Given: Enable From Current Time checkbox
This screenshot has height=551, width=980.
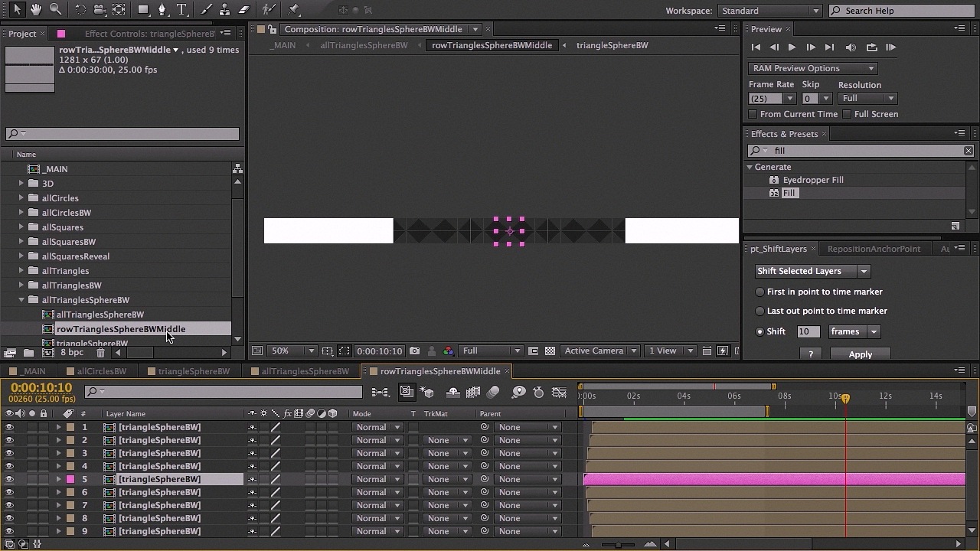Looking at the screenshot, I should click(753, 114).
